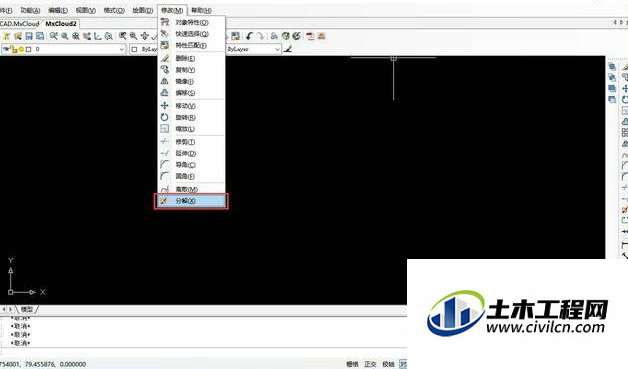628x369 pixels.
Task: Choose 旋转(R) Rotate menu entry
Action: tap(191, 117)
